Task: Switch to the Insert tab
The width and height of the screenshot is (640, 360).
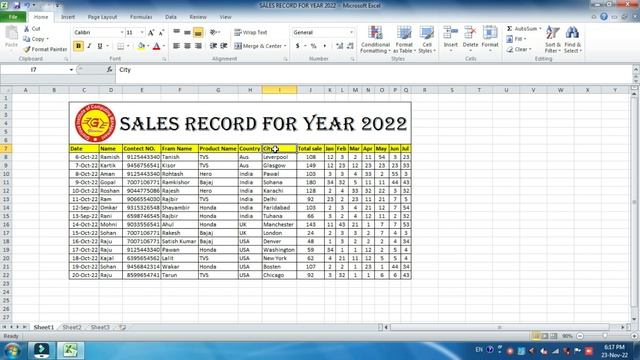Action: [x=68, y=17]
